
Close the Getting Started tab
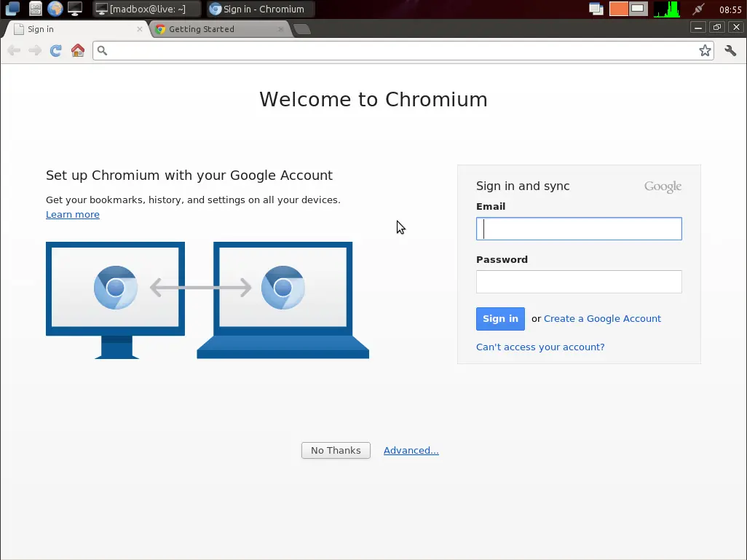[x=280, y=29]
